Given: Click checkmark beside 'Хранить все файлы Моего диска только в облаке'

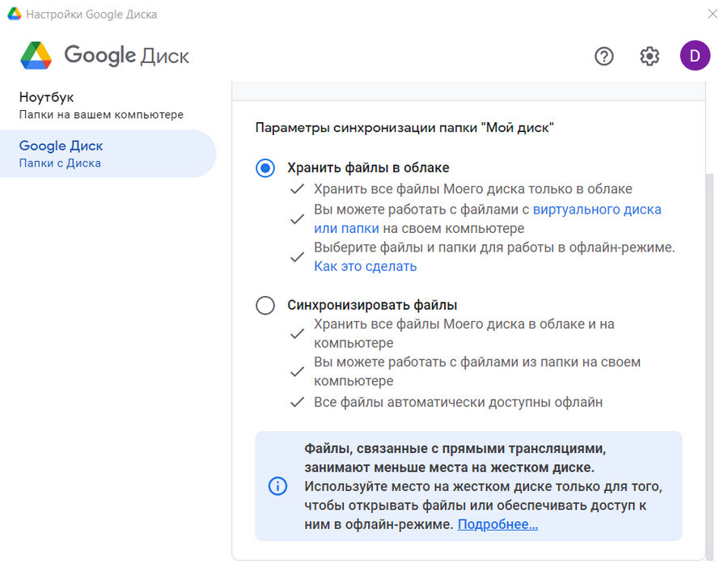Looking at the screenshot, I should [297, 189].
